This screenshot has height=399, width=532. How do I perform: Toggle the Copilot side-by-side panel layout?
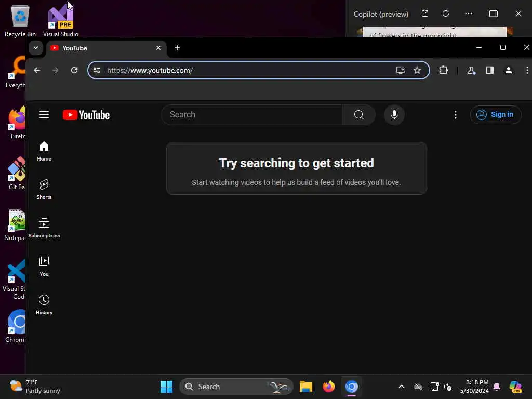pyautogui.click(x=494, y=14)
